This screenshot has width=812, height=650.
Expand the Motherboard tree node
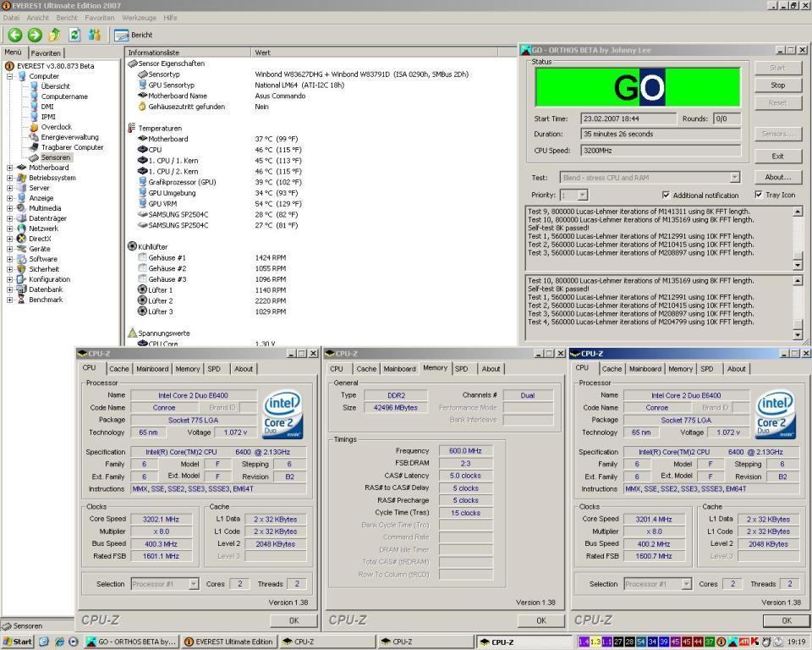click(x=10, y=168)
